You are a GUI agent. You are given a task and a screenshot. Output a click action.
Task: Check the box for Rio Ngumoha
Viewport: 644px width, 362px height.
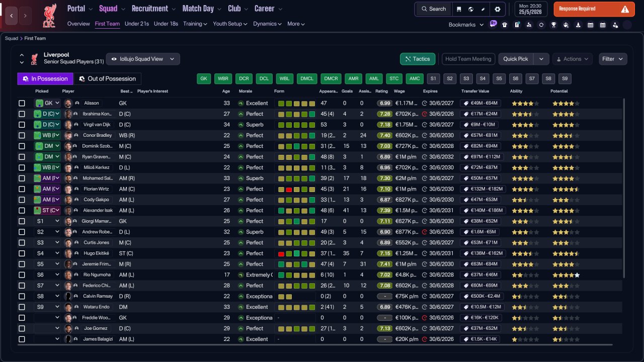click(22, 275)
